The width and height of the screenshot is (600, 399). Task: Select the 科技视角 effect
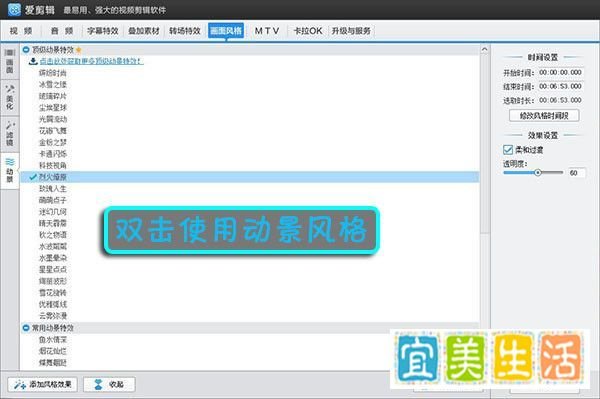click(52, 165)
